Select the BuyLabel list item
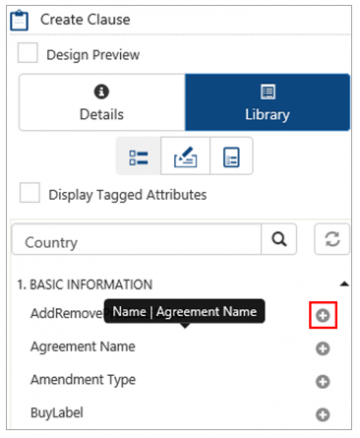Viewport: 360px width, 438px height. (x=57, y=413)
